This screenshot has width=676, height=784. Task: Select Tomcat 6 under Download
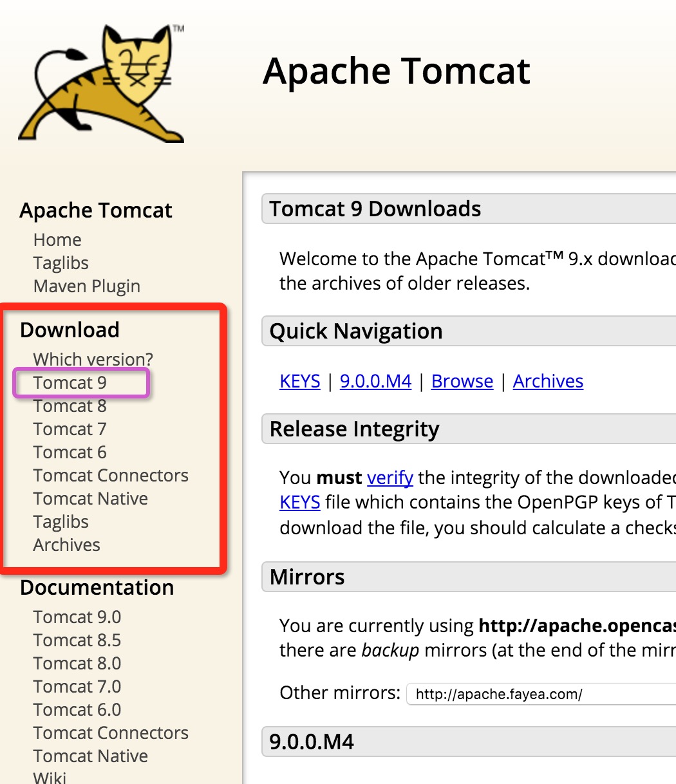coord(70,453)
